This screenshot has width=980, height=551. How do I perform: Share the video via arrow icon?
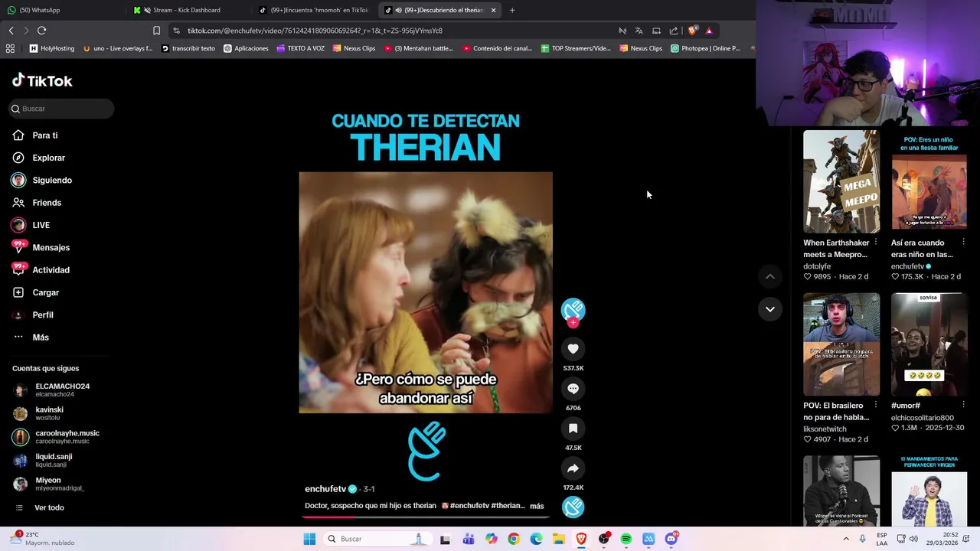pos(573,468)
